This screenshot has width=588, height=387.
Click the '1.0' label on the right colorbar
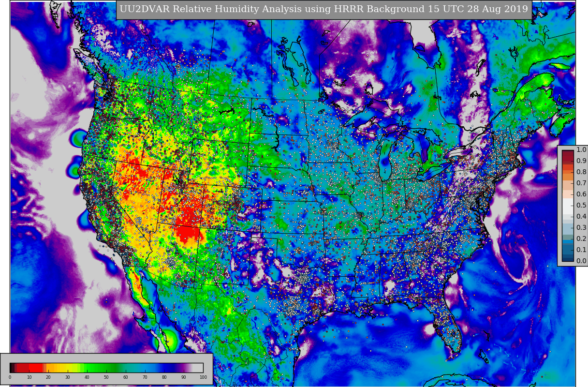pyautogui.click(x=581, y=150)
